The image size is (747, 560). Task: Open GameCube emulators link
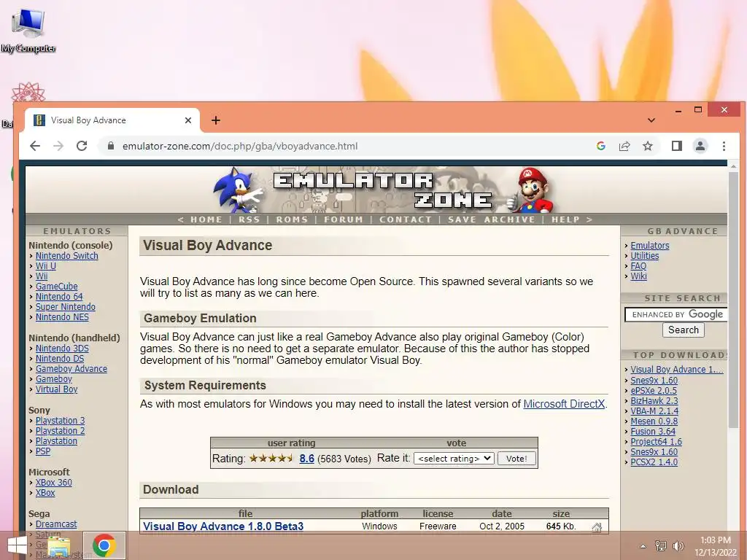(57, 286)
